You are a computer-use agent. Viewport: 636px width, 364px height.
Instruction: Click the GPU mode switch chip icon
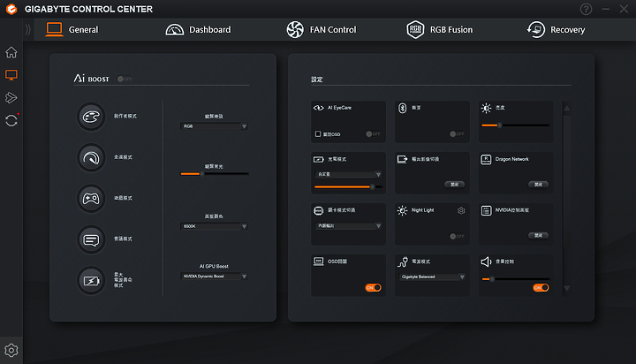pos(318,210)
